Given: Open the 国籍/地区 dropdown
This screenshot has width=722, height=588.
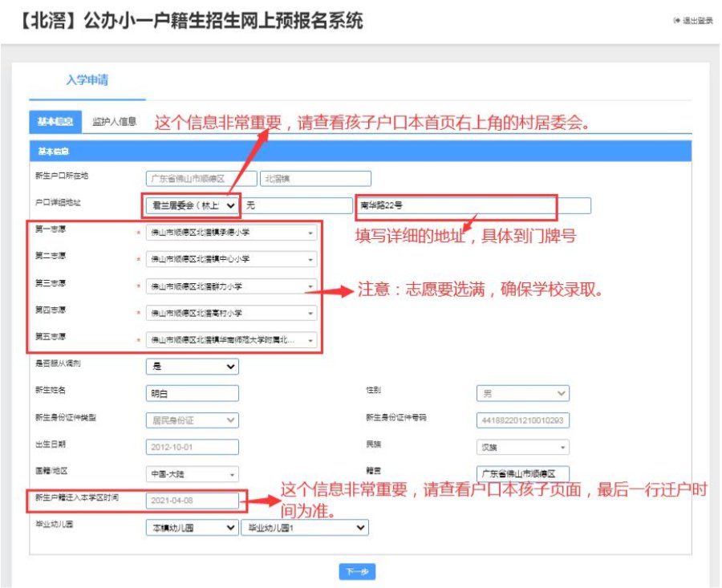Looking at the screenshot, I should [x=193, y=474].
